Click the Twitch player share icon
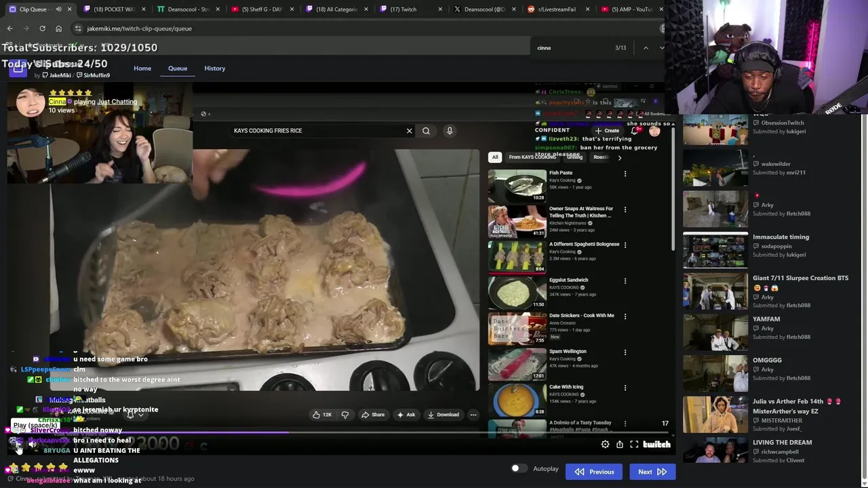The image size is (868, 488). pos(619,445)
